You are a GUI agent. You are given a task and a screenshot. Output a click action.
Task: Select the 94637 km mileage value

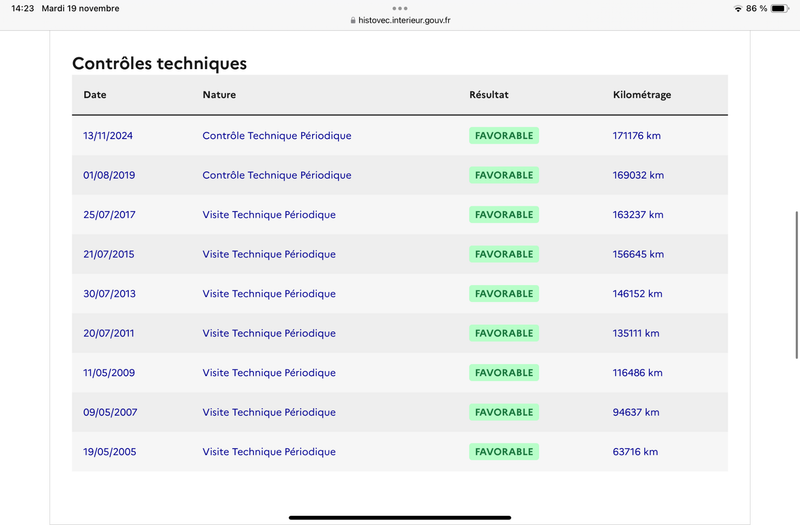[x=636, y=412]
